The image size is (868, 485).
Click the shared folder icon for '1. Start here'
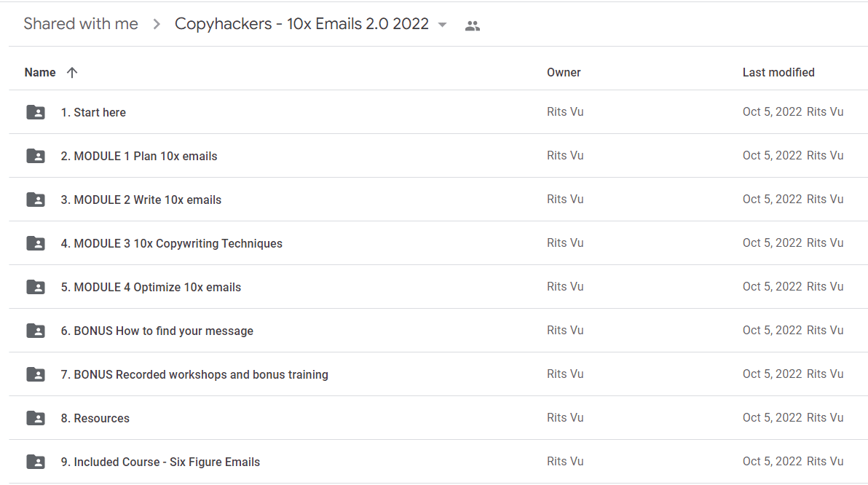point(36,112)
